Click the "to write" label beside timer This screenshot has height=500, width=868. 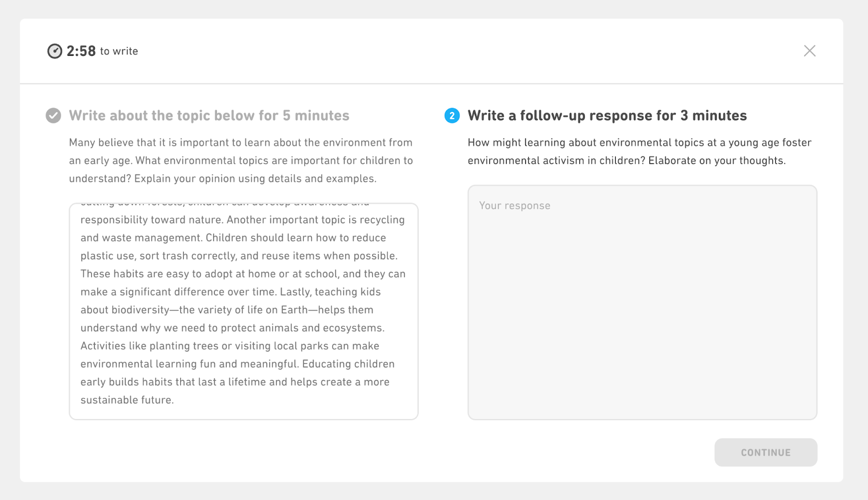tap(119, 51)
